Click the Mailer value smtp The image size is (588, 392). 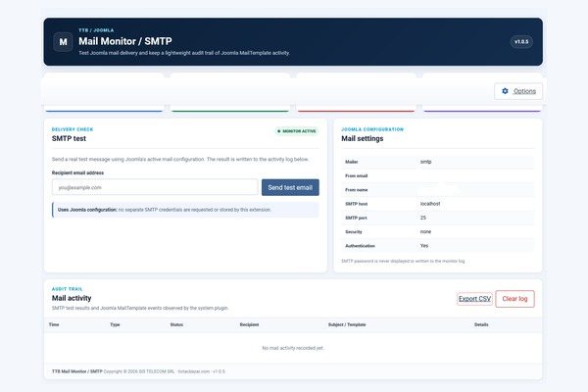[x=425, y=162]
